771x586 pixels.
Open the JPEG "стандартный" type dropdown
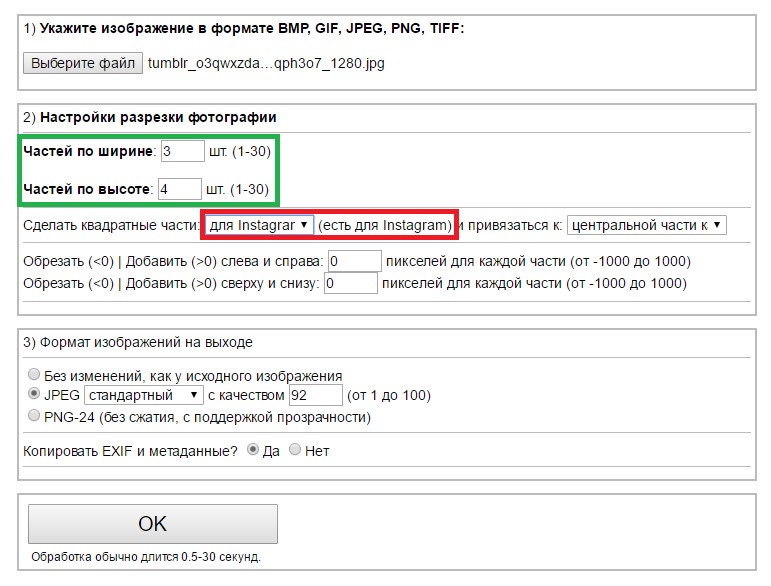(143, 396)
